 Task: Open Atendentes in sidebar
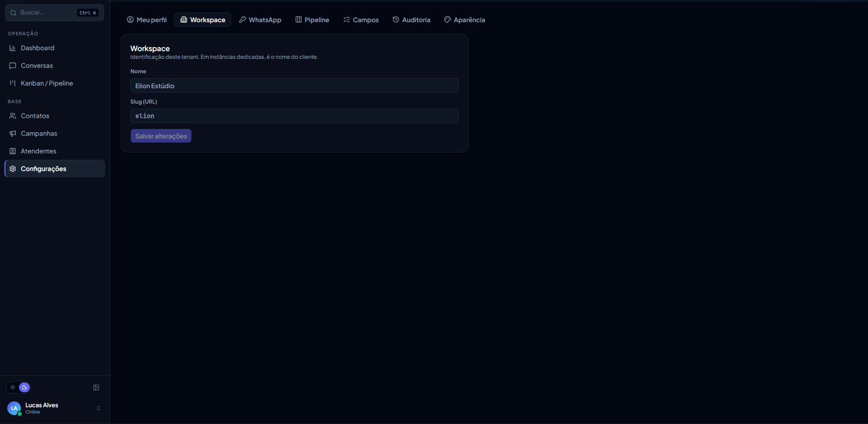pyautogui.click(x=55, y=151)
